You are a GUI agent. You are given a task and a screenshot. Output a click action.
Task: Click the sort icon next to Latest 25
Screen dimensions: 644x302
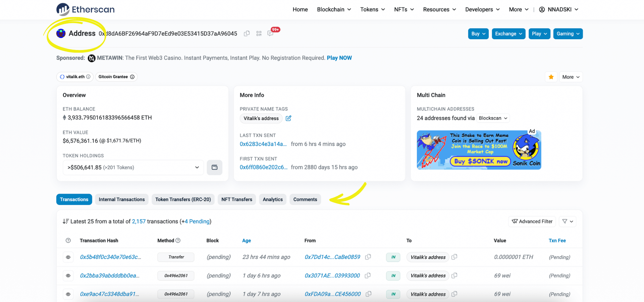(65, 221)
